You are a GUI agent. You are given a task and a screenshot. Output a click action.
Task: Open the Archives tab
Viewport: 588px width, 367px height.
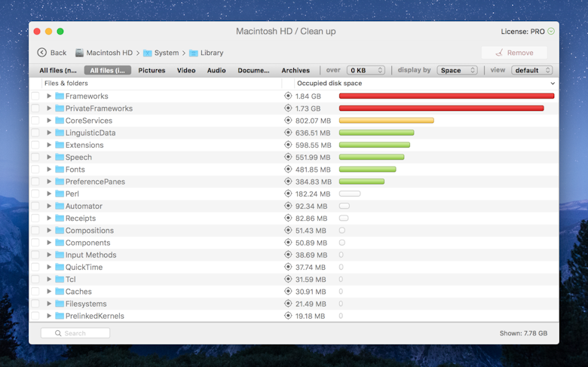click(296, 70)
